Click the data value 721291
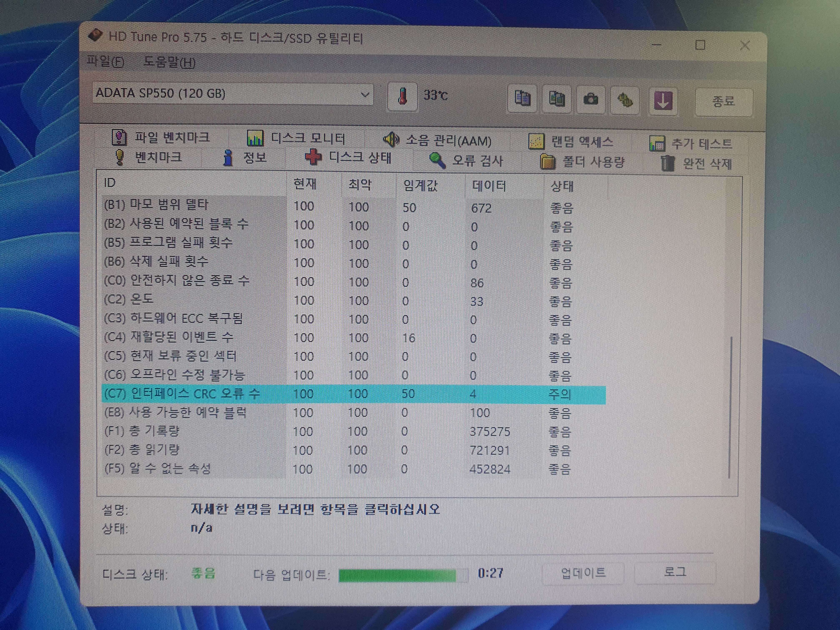 pyautogui.click(x=490, y=450)
